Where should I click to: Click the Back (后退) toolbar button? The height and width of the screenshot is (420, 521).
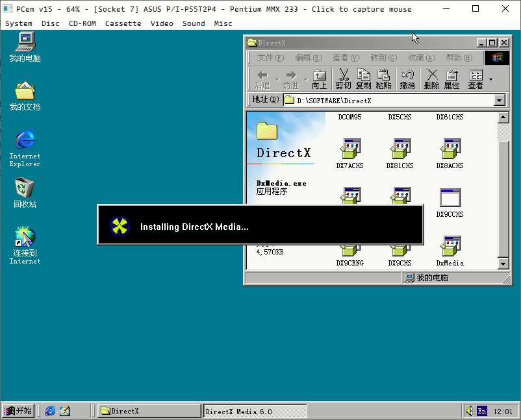262,79
